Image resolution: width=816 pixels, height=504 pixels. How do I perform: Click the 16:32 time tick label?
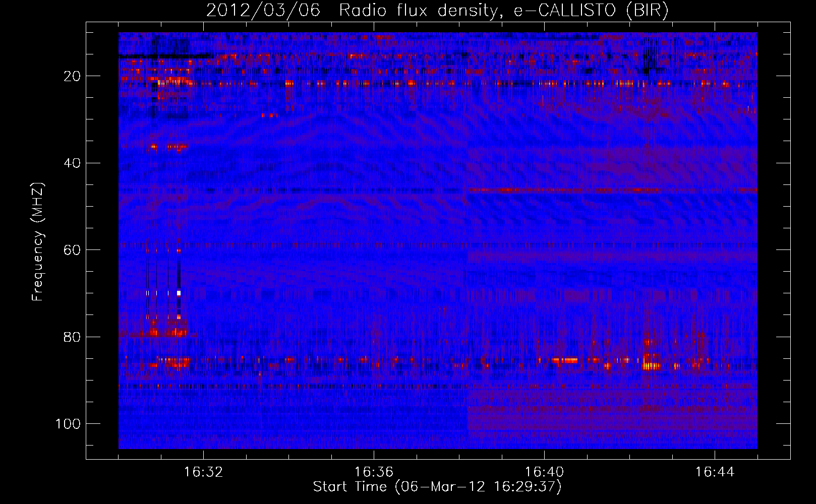pos(203,472)
